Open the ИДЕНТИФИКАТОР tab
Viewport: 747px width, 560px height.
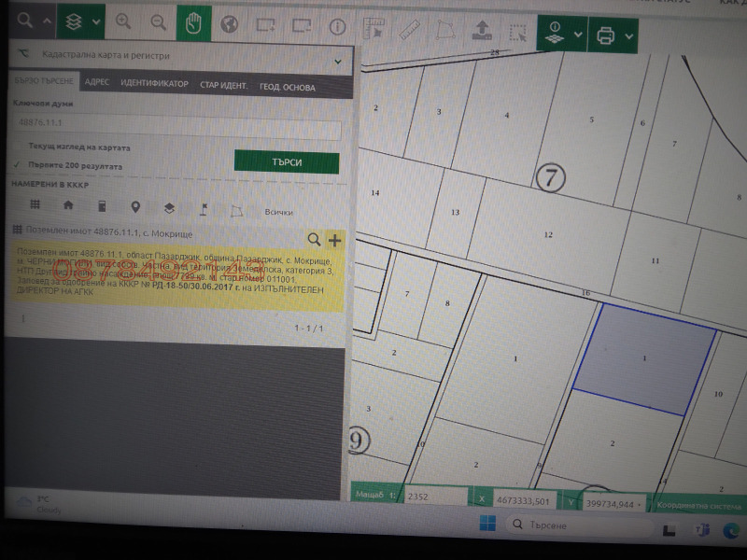point(154,85)
